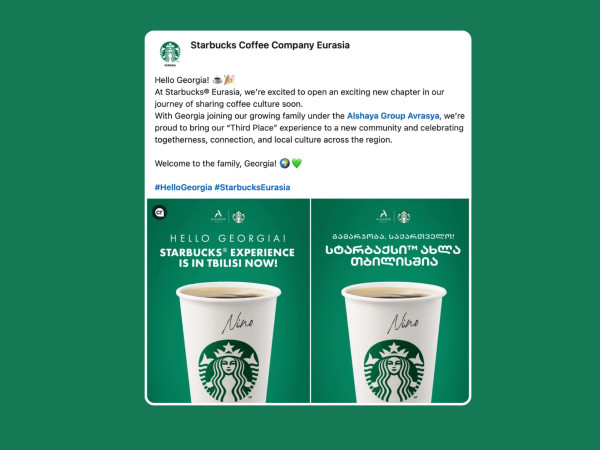
Task: Click the green heart emoji
Action: [297, 163]
